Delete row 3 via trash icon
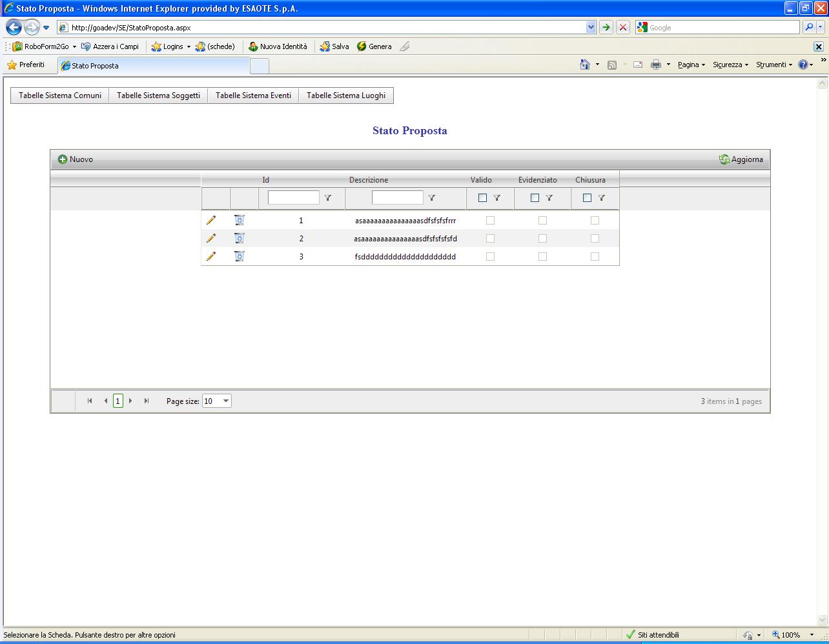The height and width of the screenshot is (644, 829). 239,256
